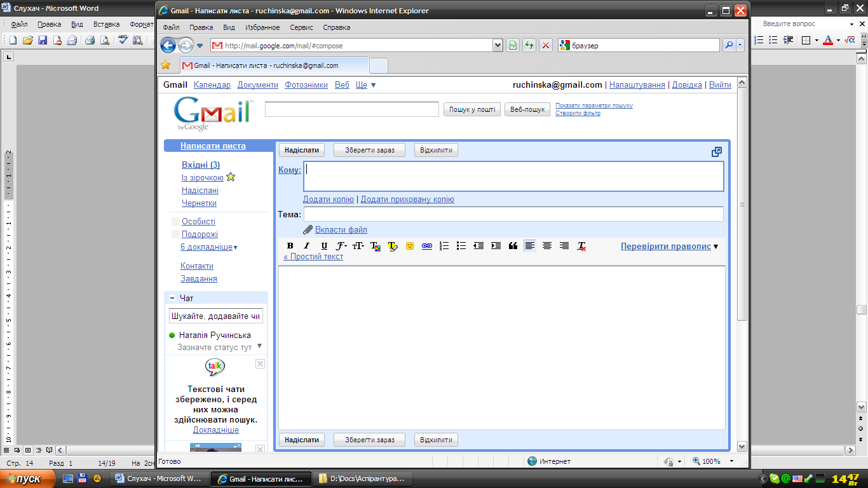Viewport: 868px width, 488px height.
Task: Click the top Надіслати send button
Action: point(301,151)
